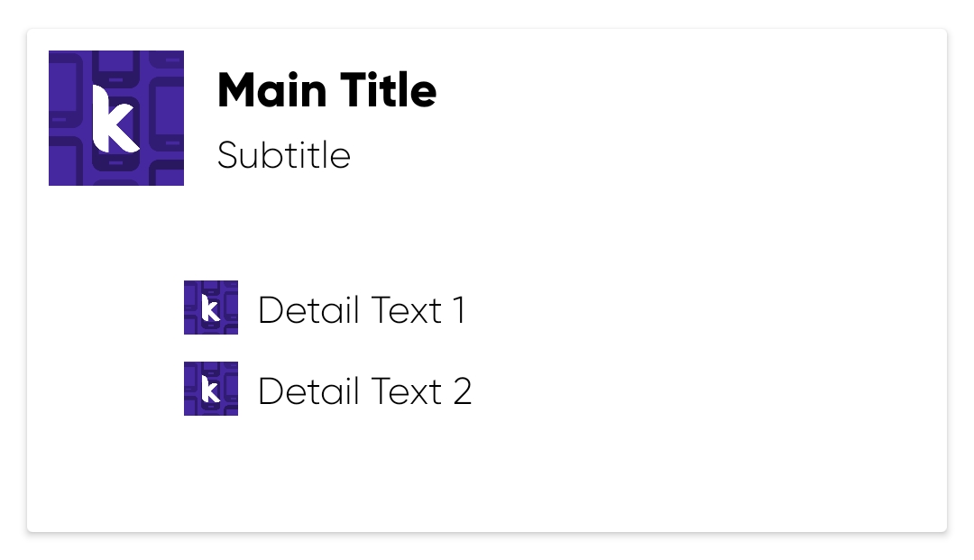Viewport: 974px width, 560px height.
Task: Click the Detail Text 2 label
Action: pos(364,391)
